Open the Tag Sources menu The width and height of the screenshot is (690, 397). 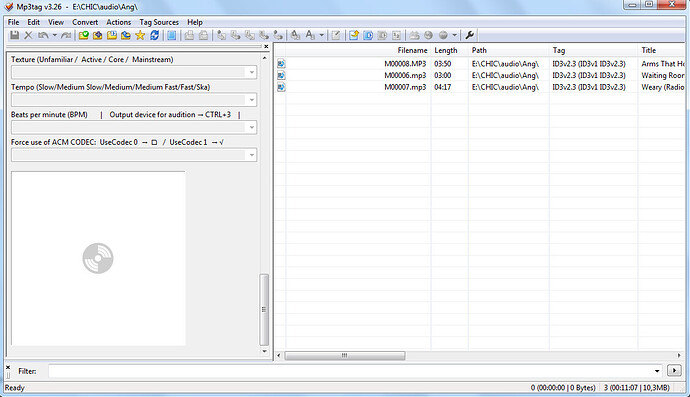159,22
